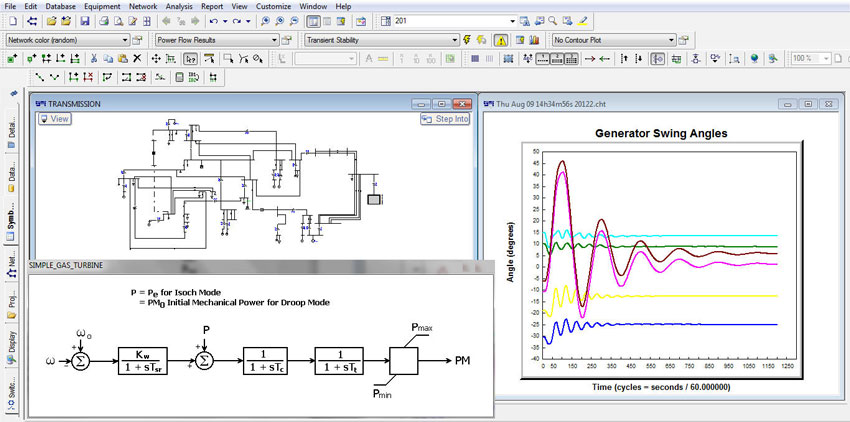850x422 pixels.
Task: Click the Delete X icon
Action: pyautogui.click(x=138, y=59)
